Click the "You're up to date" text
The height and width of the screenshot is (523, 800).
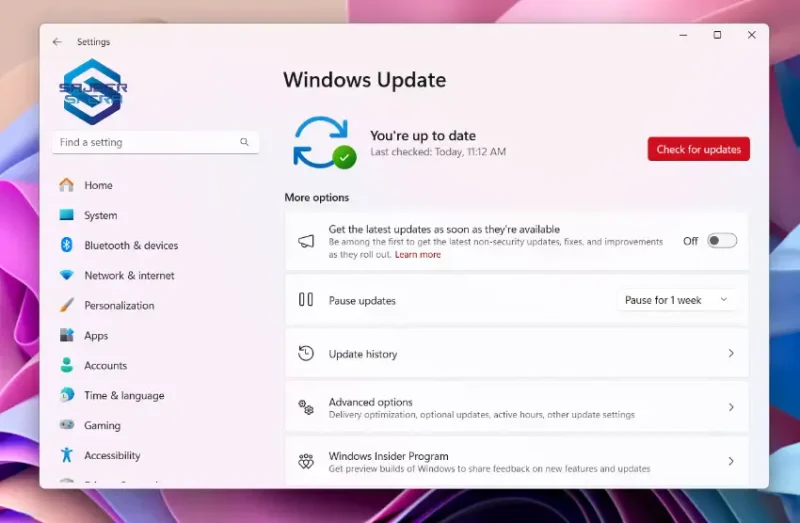423,136
